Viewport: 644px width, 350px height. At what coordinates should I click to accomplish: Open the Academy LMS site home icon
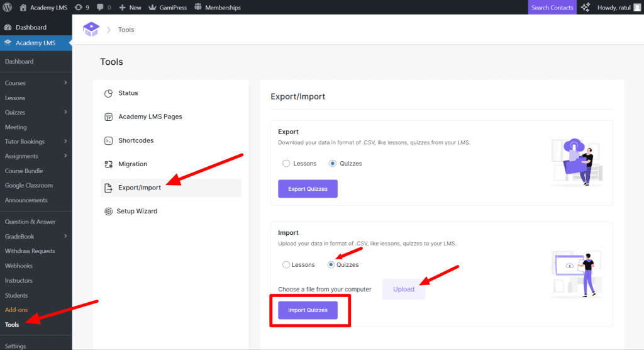pyautogui.click(x=23, y=8)
